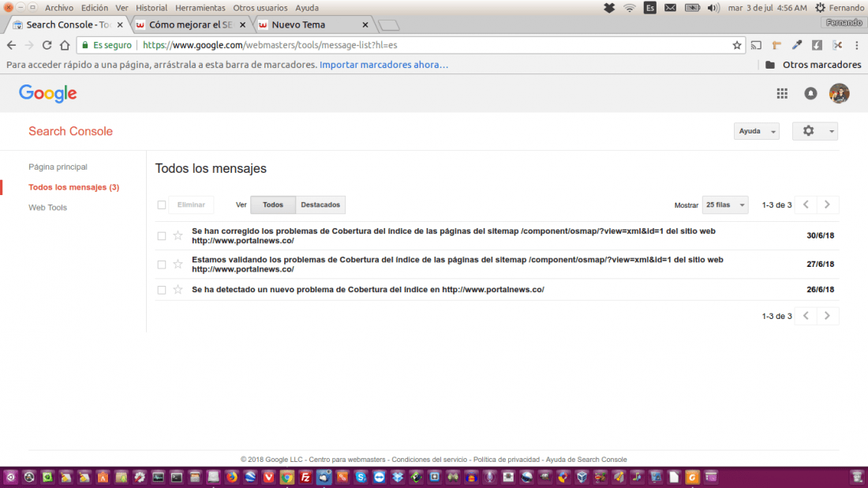Click the Eliminar button

coord(191,205)
